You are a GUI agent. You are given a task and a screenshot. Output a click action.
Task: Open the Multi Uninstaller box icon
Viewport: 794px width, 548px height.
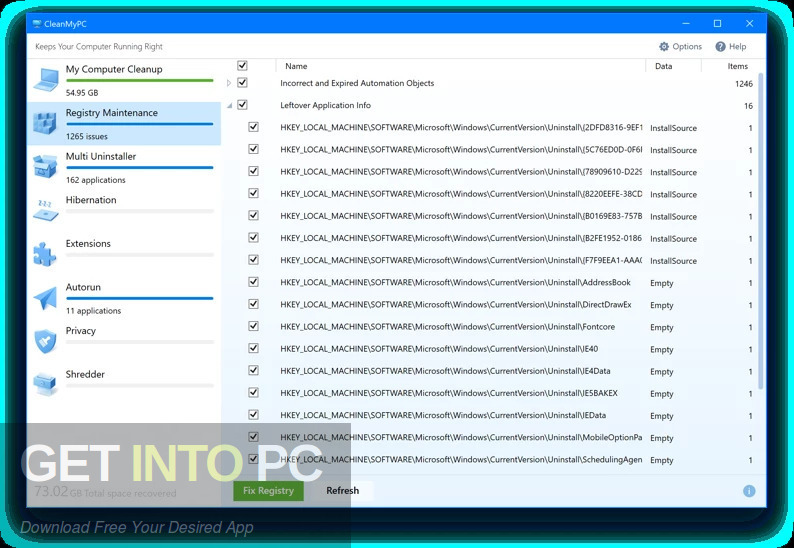[45, 167]
